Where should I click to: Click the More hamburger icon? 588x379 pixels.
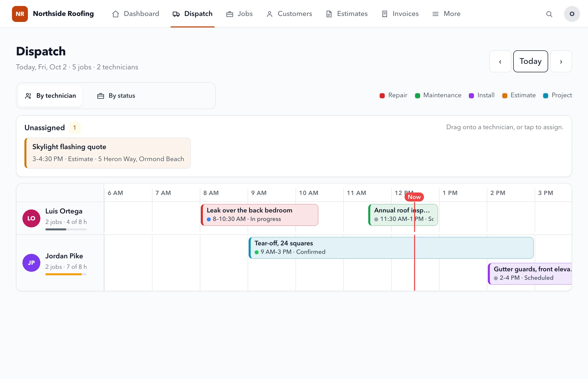coord(435,14)
